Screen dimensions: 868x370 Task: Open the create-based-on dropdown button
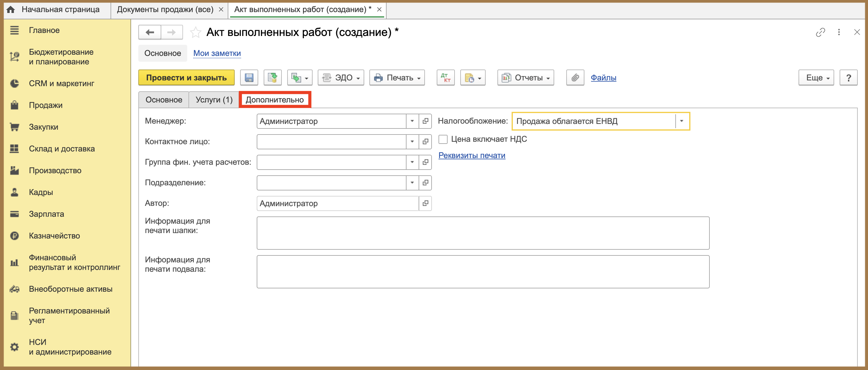pyautogui.click(x=300, y=78)
